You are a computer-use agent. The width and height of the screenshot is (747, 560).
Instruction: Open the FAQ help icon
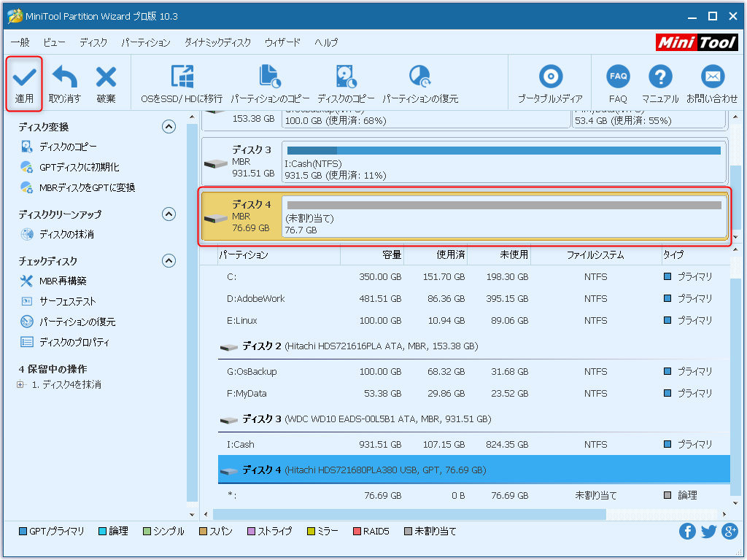point(618,77)
